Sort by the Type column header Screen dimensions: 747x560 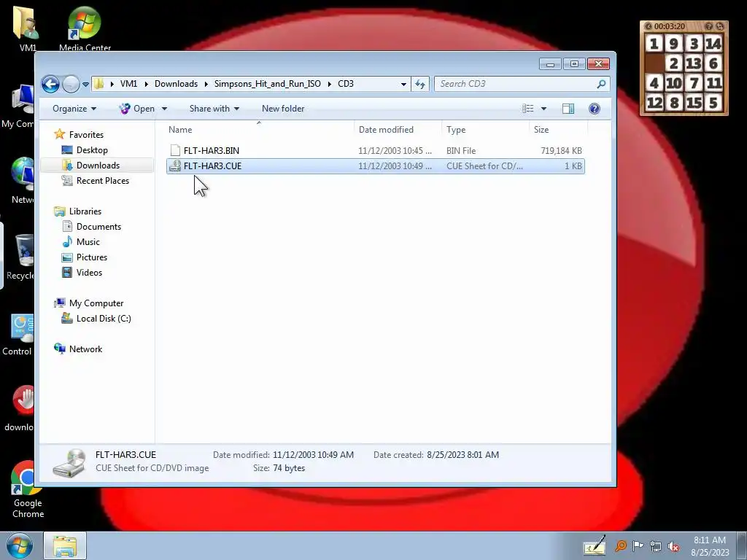tap(485, 130)
